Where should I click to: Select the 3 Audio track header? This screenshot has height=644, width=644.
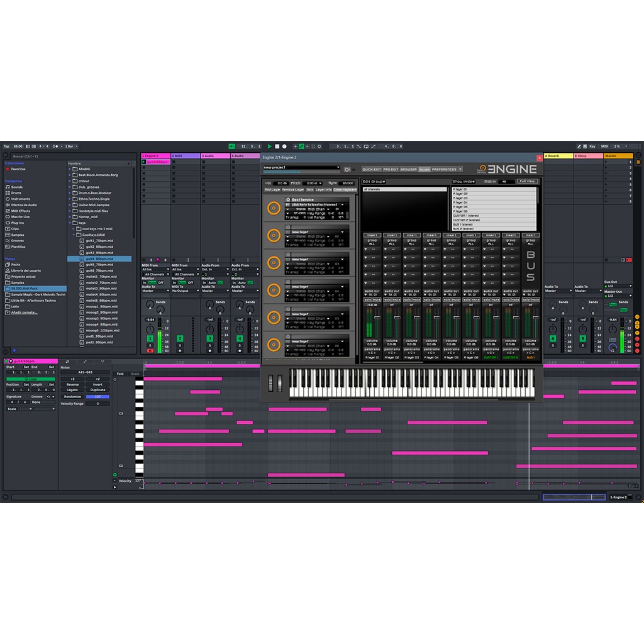[215, 156]
